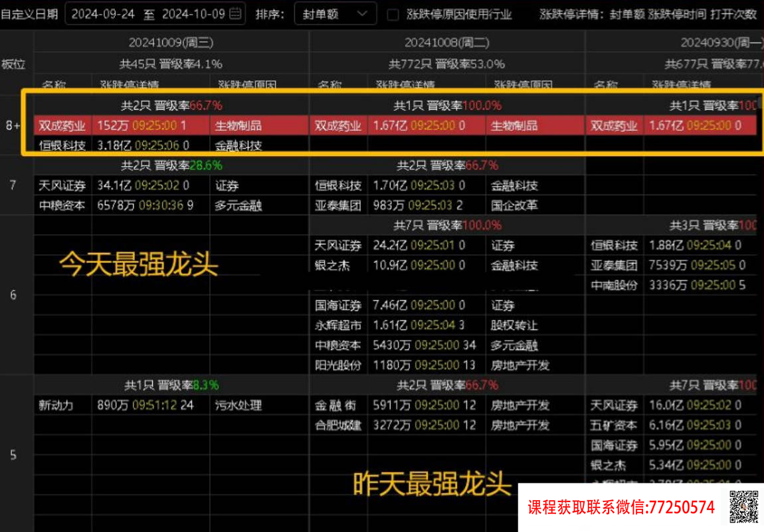The height and width of the screenshot is (532, 764).
Task: Click the 890万 09:51:12 detail cell
Action: coord(151,405)
